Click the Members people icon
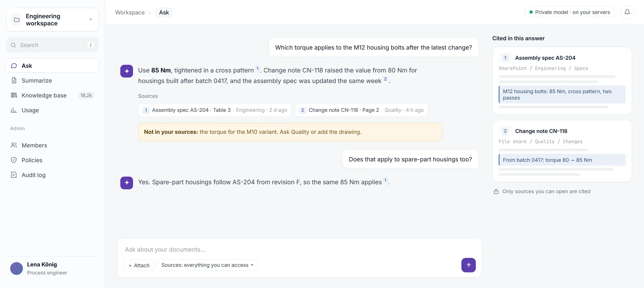The image size is (644, 288). (14, 145)
